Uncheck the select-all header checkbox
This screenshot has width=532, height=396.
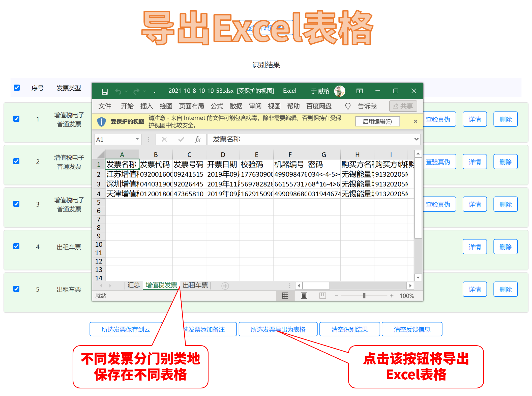pyautogui.click(x=17, y=88)
